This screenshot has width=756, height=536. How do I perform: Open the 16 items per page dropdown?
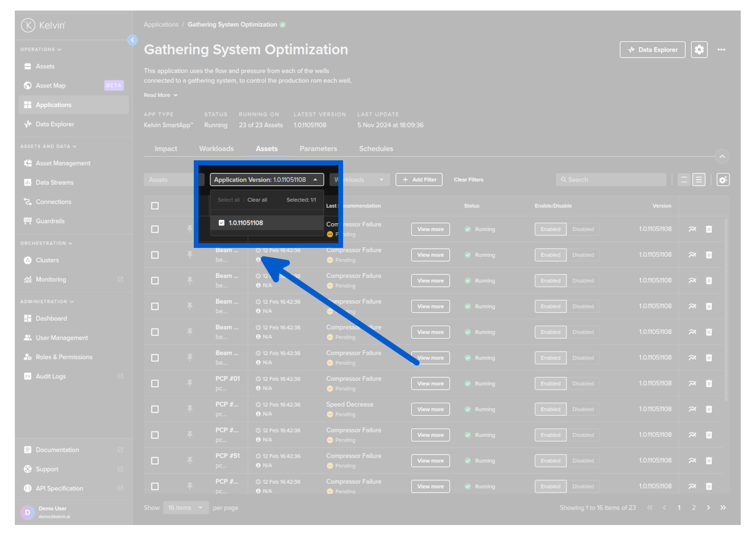pos(185,508)
